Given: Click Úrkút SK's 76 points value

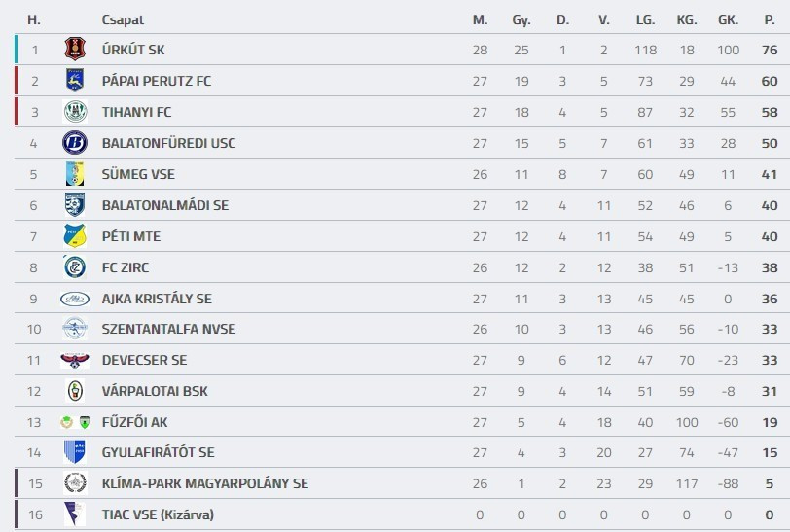Looking at the screenshot, I should [x=770, y=50].
